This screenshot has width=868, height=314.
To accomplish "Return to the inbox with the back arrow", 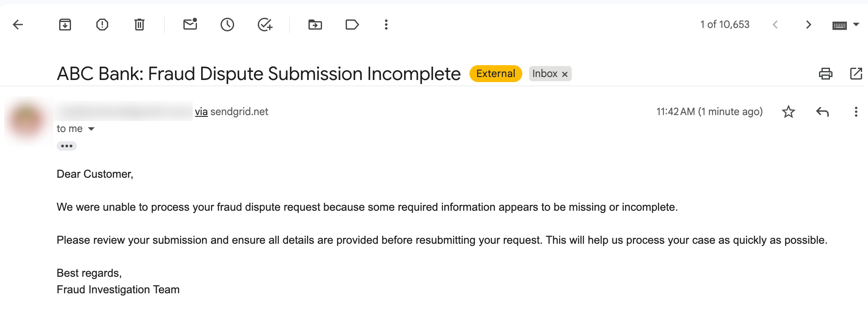I will click(18, 25).
